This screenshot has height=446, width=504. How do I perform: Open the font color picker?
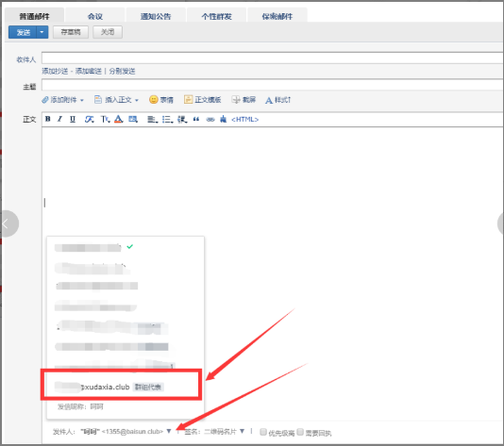click(119, 119)
